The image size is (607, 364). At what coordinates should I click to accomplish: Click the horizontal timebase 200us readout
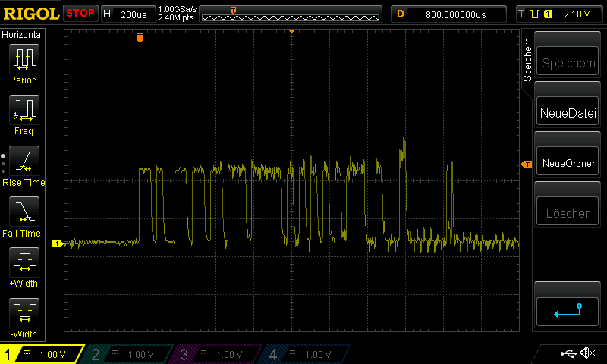click(134, 14)
